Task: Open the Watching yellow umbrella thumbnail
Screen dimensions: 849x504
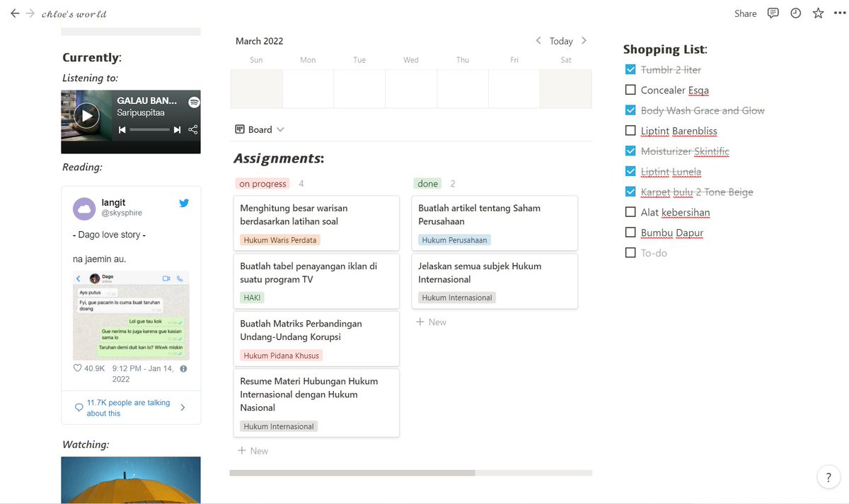Action: (x=131, y=480)
